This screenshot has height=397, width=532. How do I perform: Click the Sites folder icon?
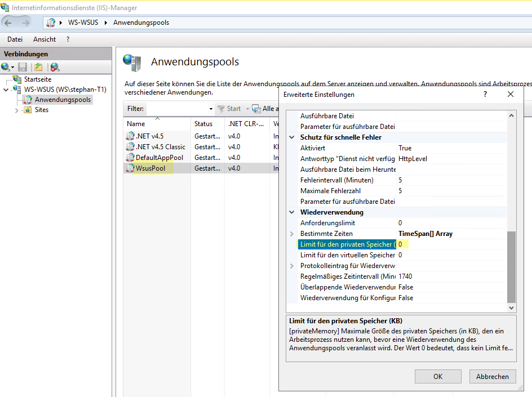coord(28,110)
